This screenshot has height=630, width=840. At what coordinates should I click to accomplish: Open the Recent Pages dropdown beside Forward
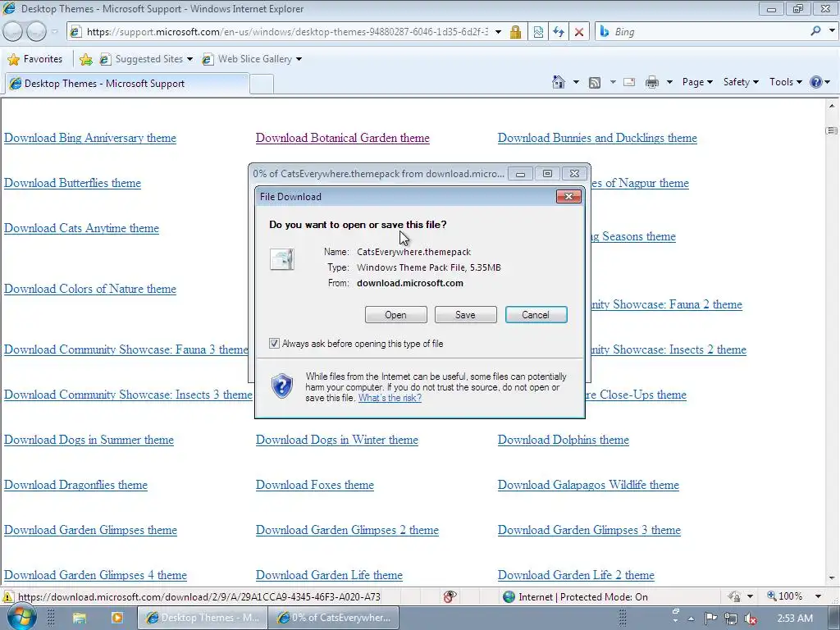[x=54, y=32]
